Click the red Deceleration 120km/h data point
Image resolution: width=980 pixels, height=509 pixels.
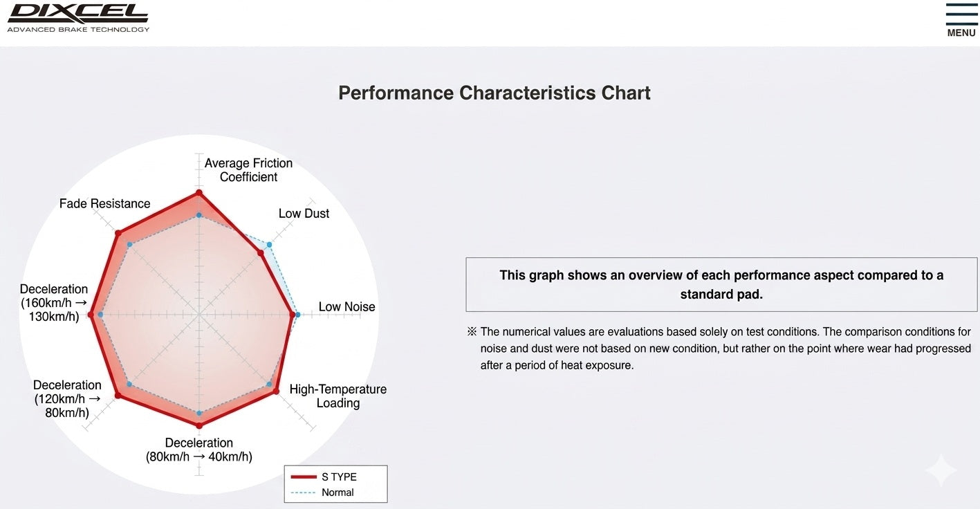click(x=118, y=396)
